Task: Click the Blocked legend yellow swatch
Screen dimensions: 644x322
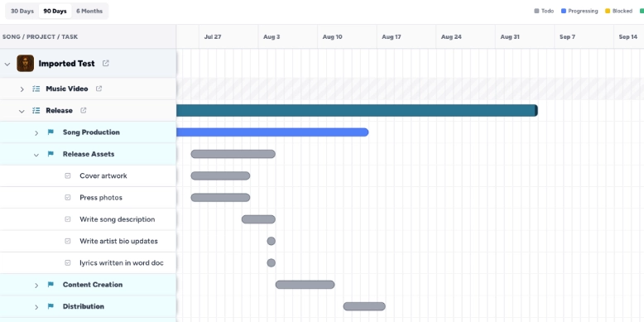Action: pyautogui.click(x=608, y=11)
